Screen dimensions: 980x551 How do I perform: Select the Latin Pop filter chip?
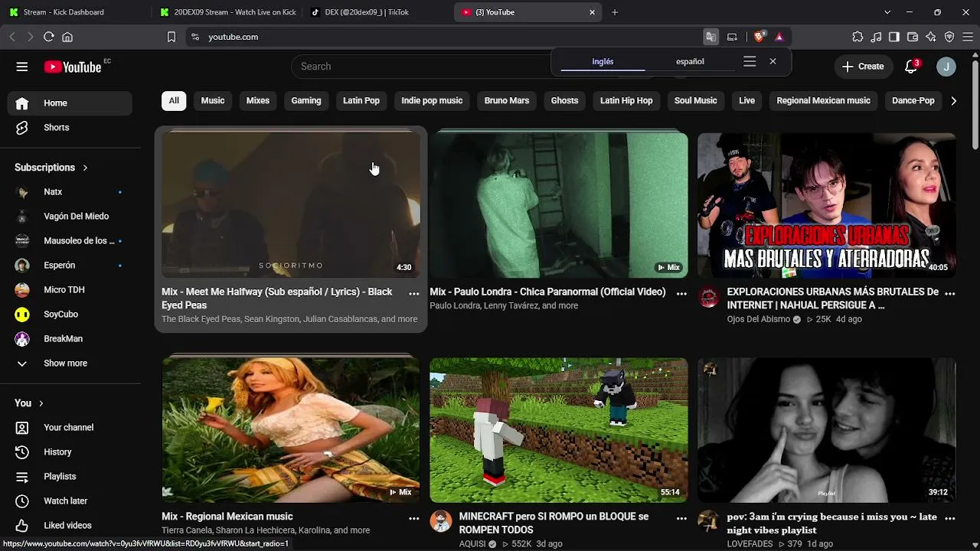click(361, 101)
